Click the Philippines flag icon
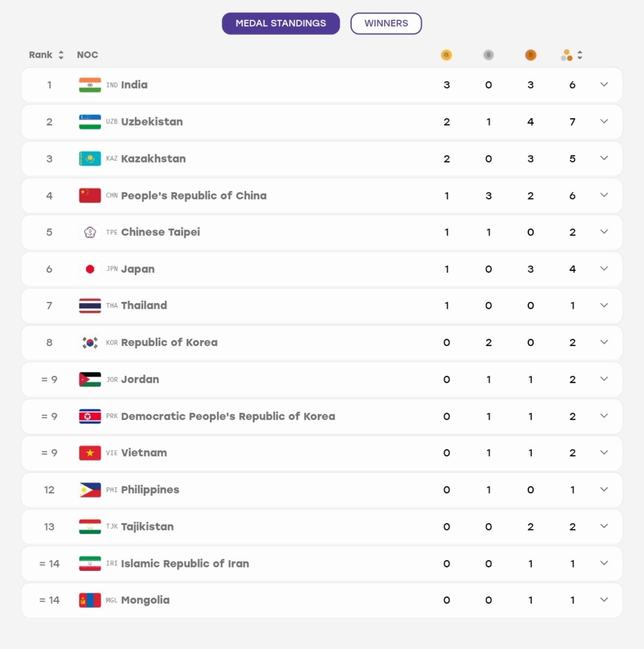 pos(90,489)
